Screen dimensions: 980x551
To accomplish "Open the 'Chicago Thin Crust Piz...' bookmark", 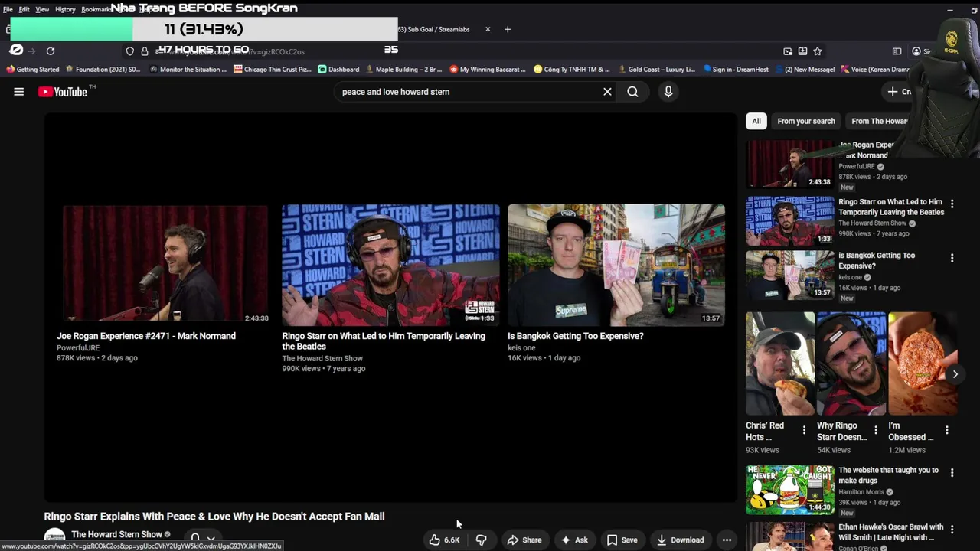I will point(273,69).
